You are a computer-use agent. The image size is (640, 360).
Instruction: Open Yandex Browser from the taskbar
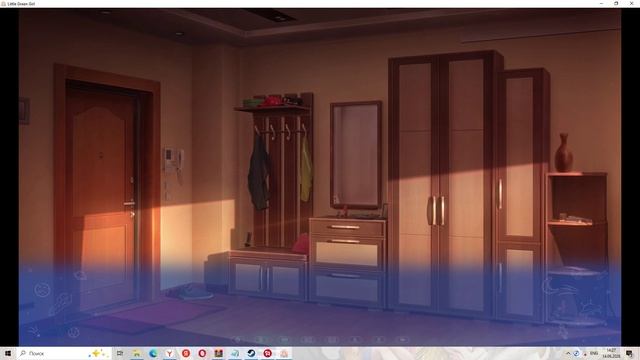pos(169,353)
